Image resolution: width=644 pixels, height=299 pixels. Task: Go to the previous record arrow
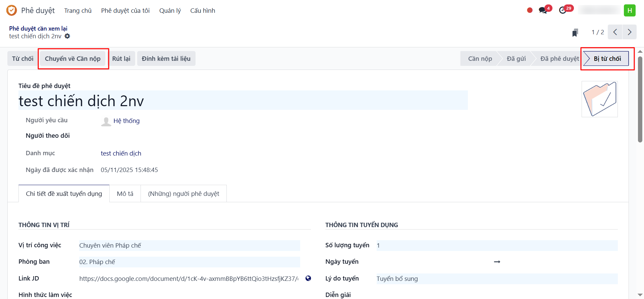615,32
